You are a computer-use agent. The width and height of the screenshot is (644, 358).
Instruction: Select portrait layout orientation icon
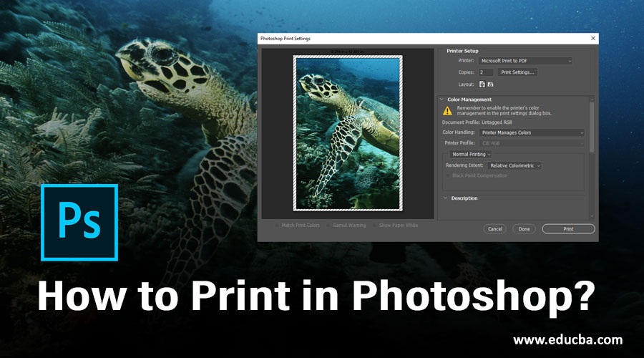pyautogui.click(x=482, y=84)
